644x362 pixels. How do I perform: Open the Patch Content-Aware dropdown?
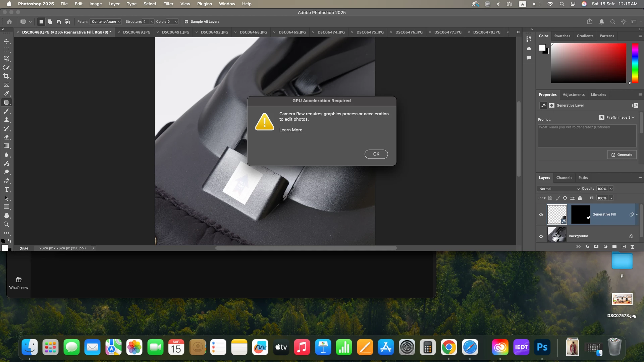click(x=106, y=21)
